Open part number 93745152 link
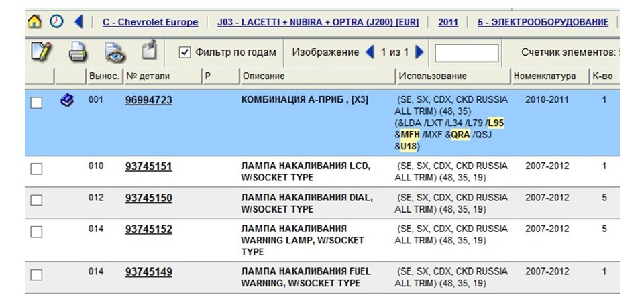The image size is (644, 303). (149, 229)
